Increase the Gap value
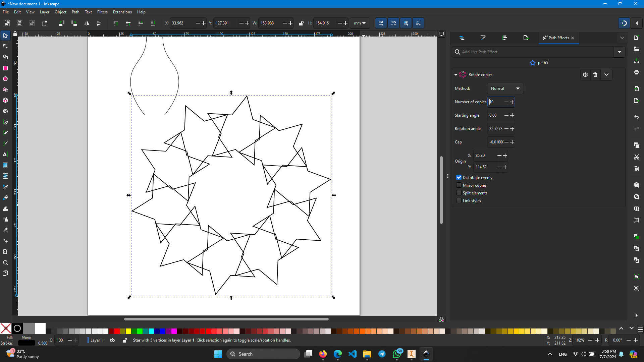Screen dimensions: 644x362 pyautogui.click(x=512, y=142)
